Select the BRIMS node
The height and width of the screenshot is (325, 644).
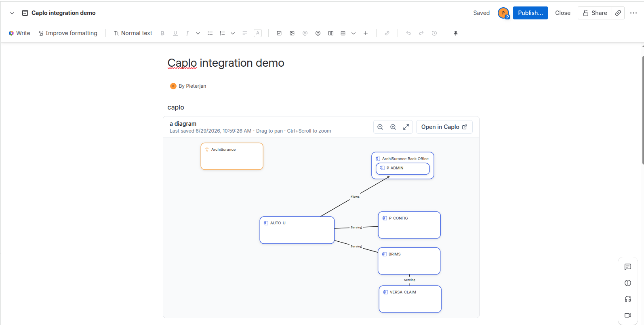tap(409, 261)
